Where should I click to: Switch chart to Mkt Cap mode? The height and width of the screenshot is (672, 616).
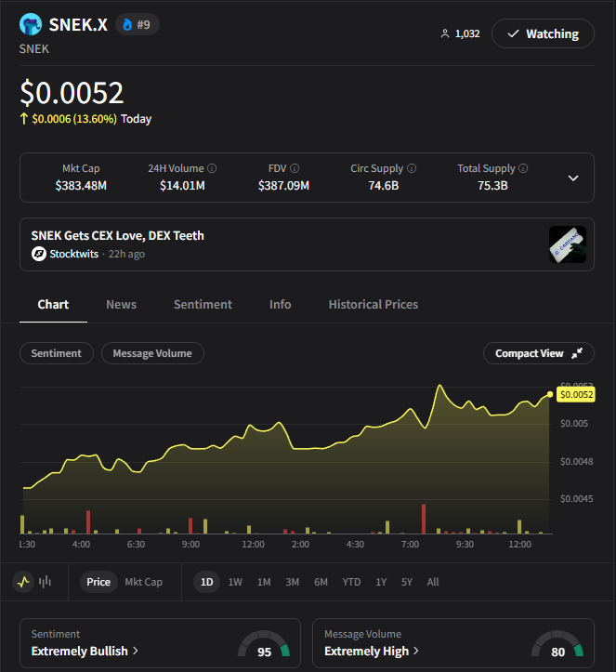(143, 582)
